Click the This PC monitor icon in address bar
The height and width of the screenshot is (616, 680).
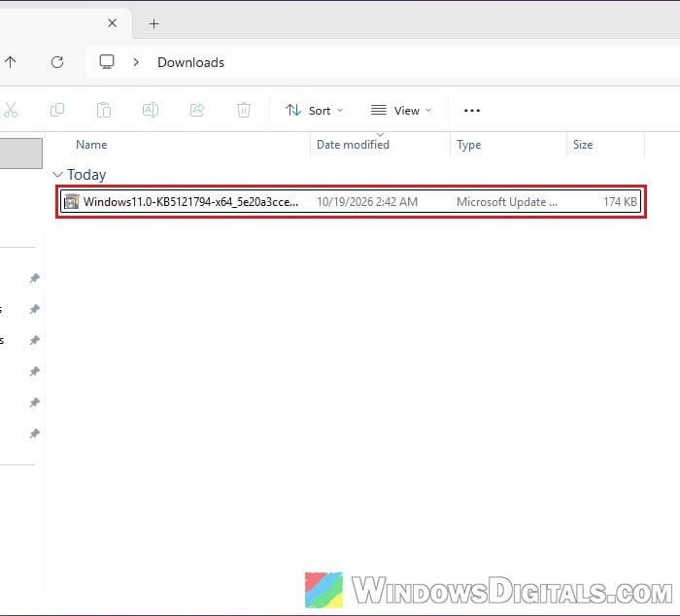(x=107, y=61)
